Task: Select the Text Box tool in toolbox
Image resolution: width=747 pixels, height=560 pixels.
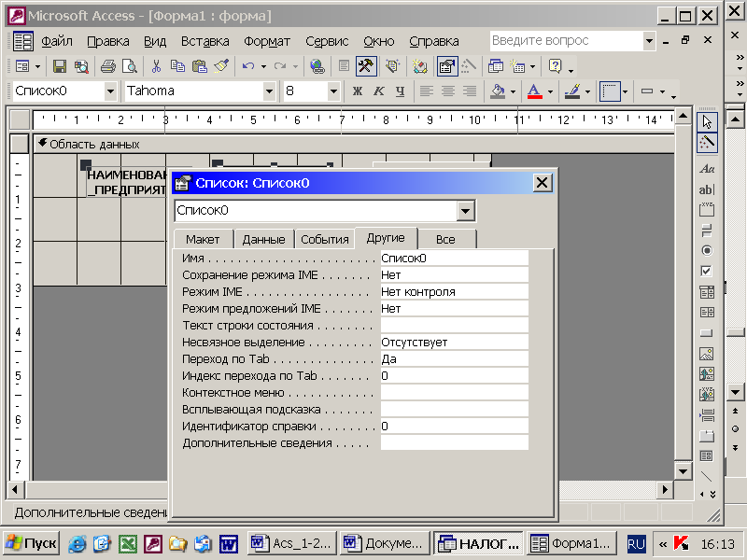Action: tap(707, 189)
